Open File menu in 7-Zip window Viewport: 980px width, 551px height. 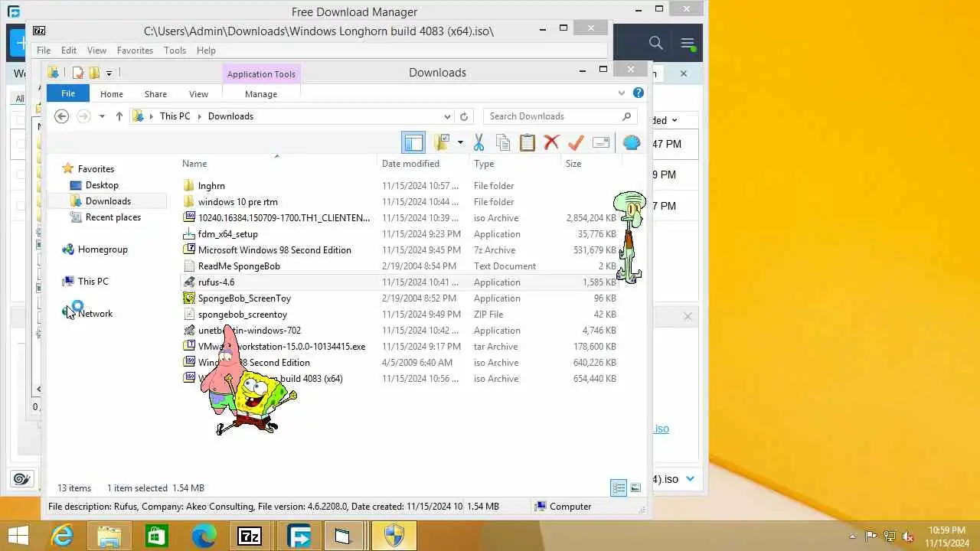pos(44,51)
